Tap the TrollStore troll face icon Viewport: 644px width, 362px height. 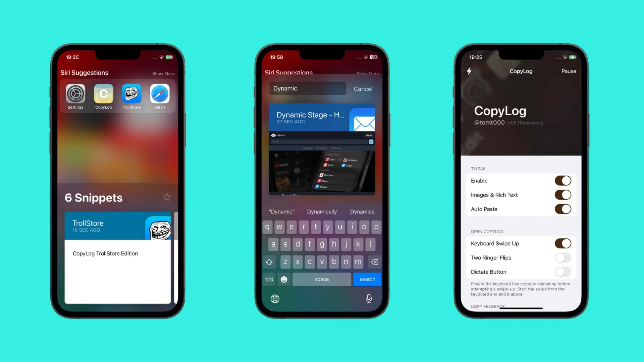point(131,93)
